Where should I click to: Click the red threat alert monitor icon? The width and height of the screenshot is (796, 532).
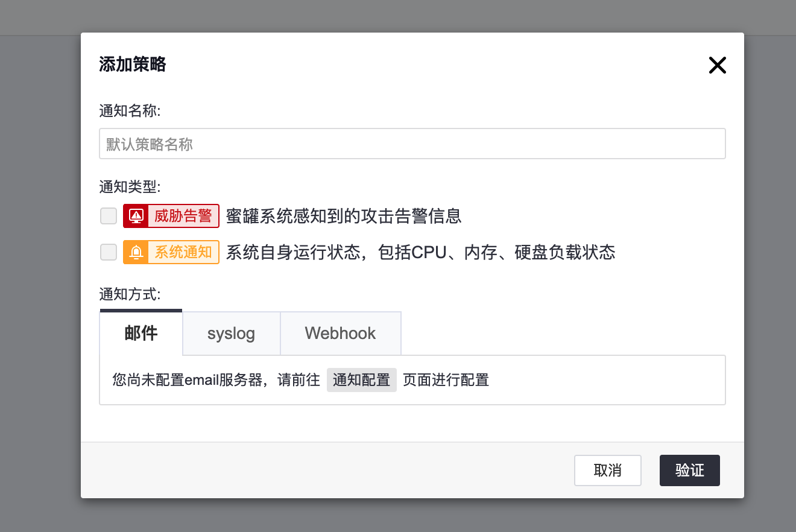tap(136, 216)
